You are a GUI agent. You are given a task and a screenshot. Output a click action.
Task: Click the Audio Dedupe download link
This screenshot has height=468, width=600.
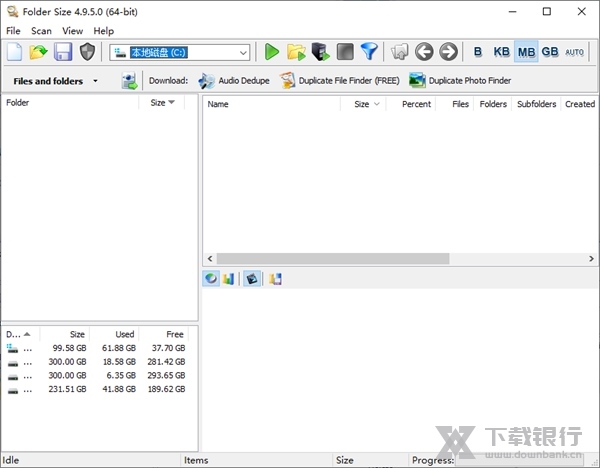[x=234, y=81]
